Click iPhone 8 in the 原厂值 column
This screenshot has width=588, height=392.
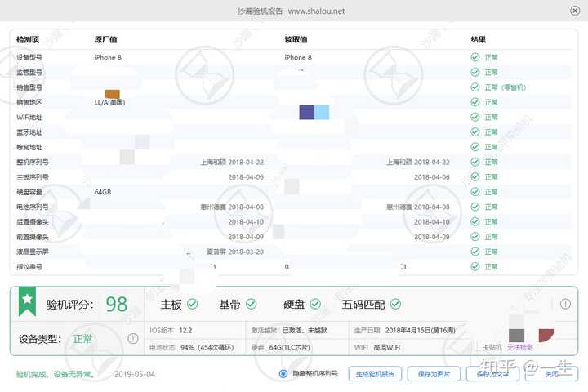tap(108, 57)
